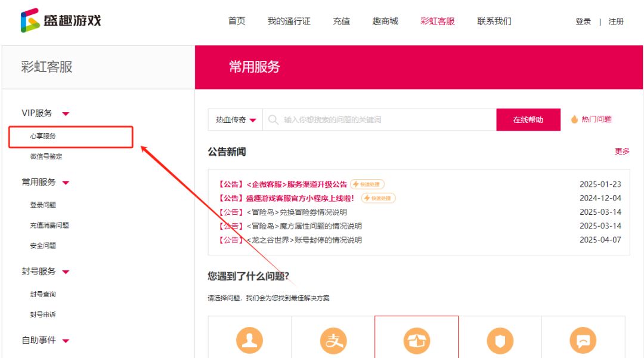Click 更多 beside 公告新闻

[622, 152]
